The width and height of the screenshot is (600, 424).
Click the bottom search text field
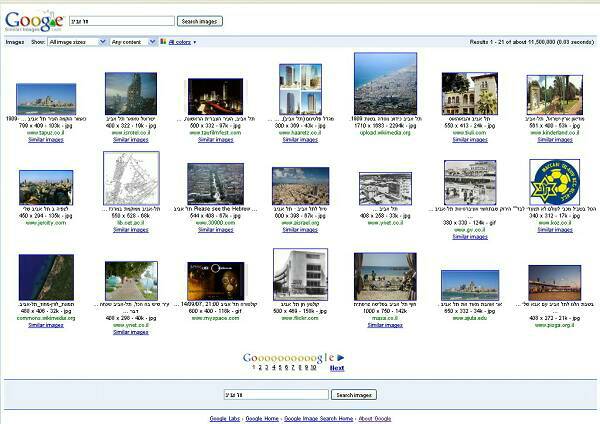click(276, 395)
